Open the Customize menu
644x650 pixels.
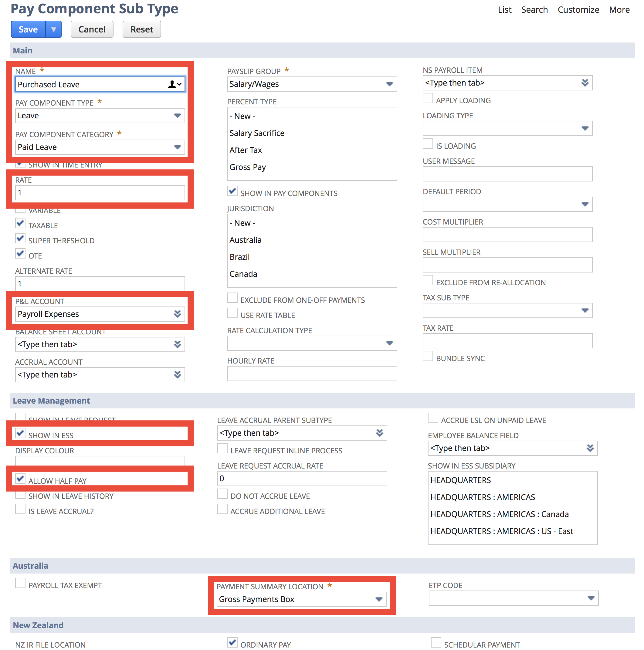(x=578, y=9)
